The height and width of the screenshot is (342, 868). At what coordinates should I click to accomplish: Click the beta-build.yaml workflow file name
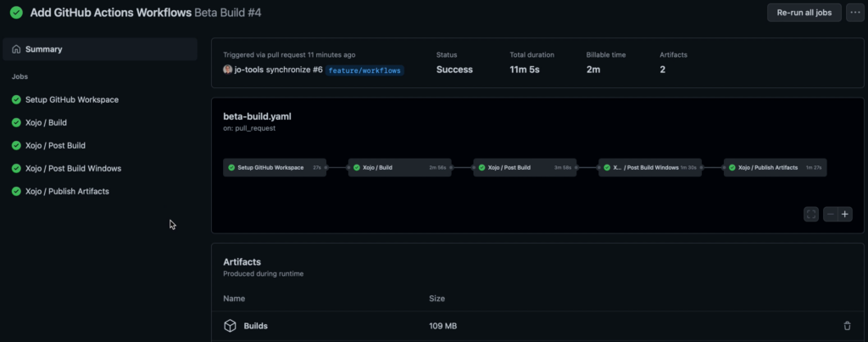coord(257,116)
